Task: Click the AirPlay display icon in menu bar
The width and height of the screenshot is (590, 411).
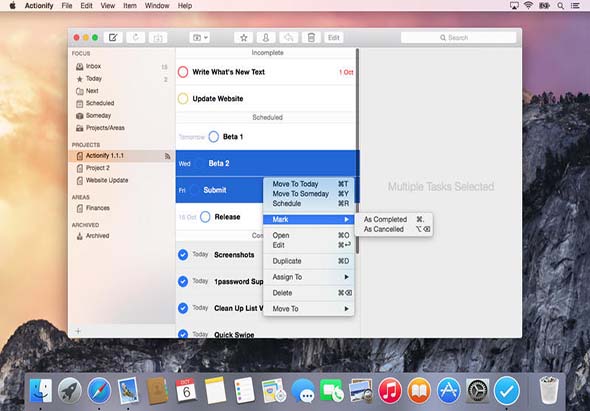Action: [514, 6]
